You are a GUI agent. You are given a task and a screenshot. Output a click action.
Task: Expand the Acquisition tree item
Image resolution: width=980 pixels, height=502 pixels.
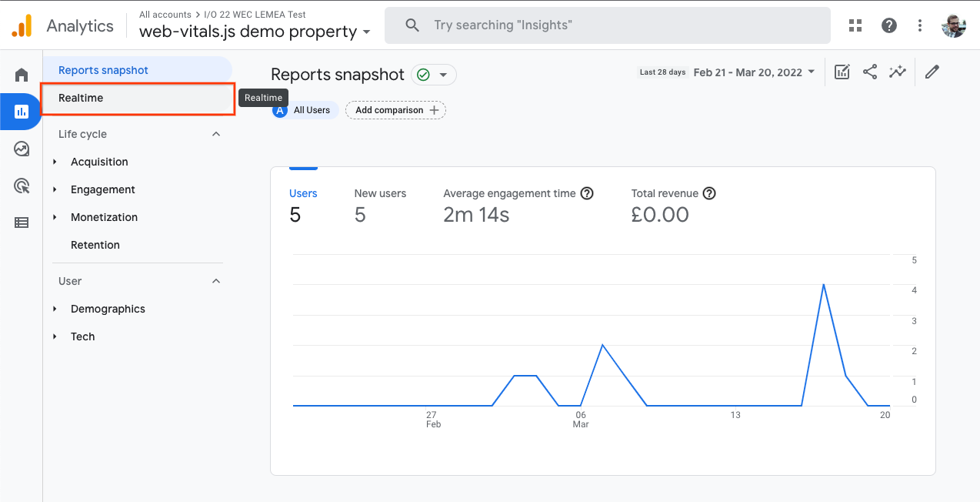coord(55,162)
